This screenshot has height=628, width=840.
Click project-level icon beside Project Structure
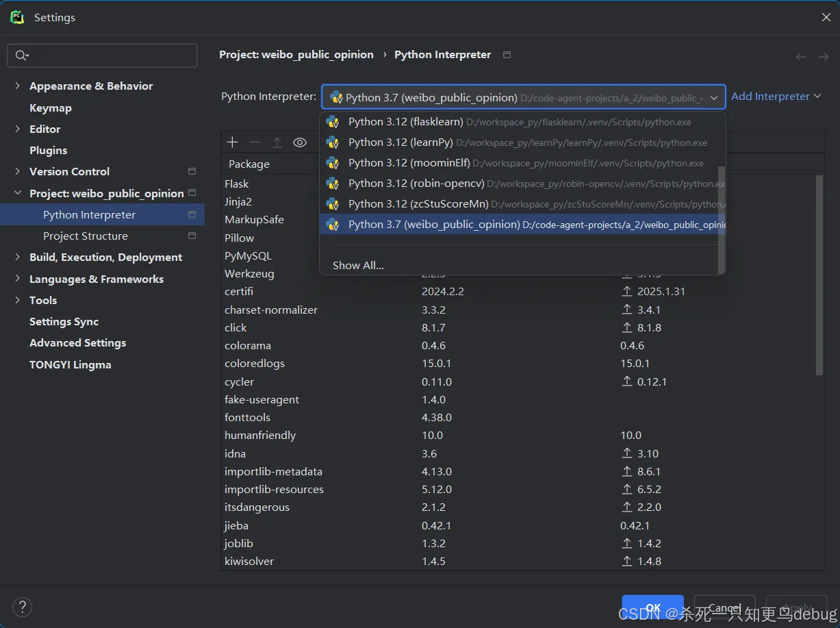(192, 236)
